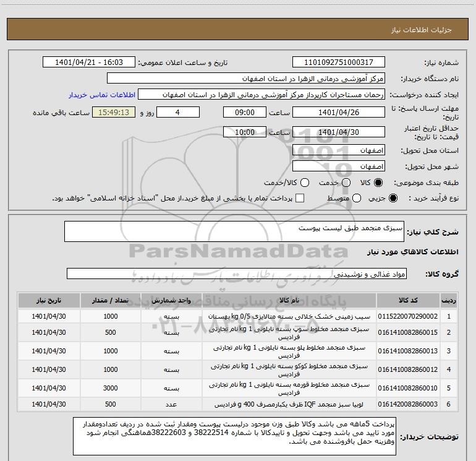The width and height of the screenshot is (476, 461).
Task: Click the response deadline date 1401/04/26
Action: click(x=339, y=112)
